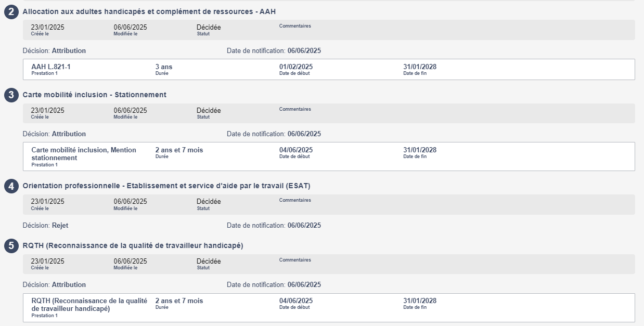Open the Allocation aux adultes handicapés heading
644x326 pixels.
149,11
